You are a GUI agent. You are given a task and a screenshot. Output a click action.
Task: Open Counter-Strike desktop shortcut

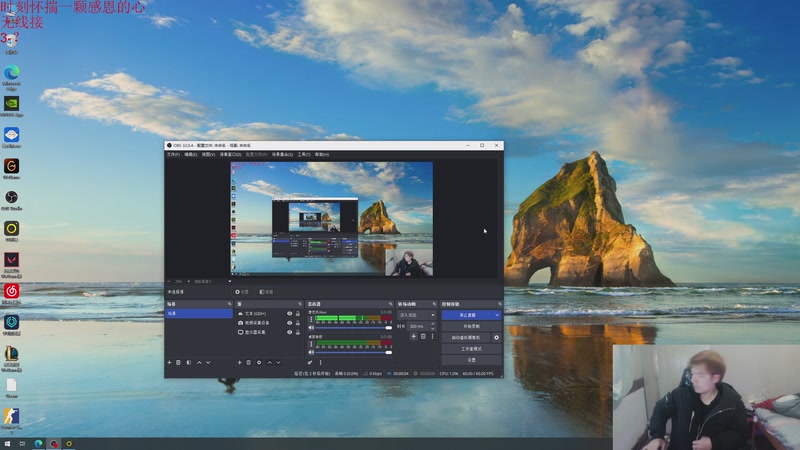tap(11, 420)
